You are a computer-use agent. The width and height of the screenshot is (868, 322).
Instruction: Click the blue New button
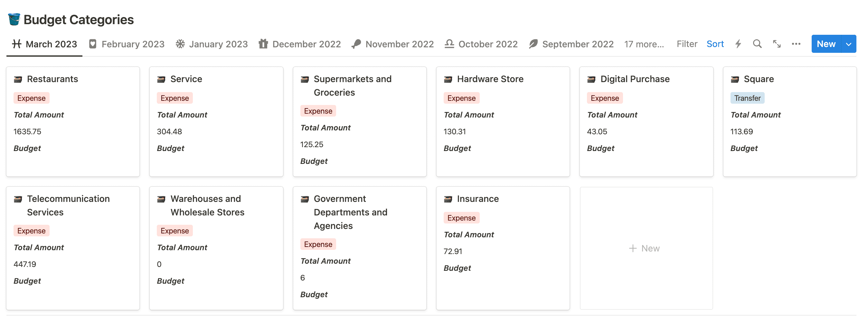[x=826, y=44]
